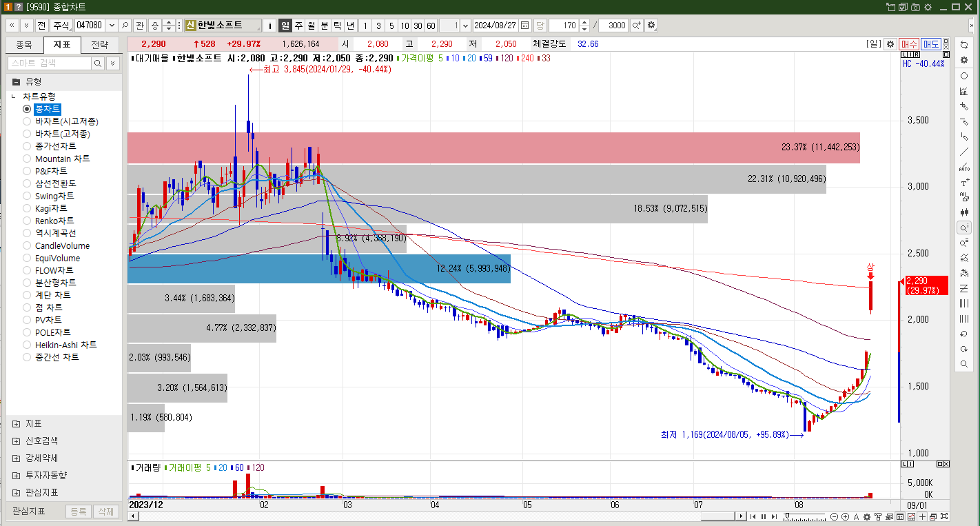
Task: Select the Heikin-Ashi 차트 option
Action: tap(27, 345)
